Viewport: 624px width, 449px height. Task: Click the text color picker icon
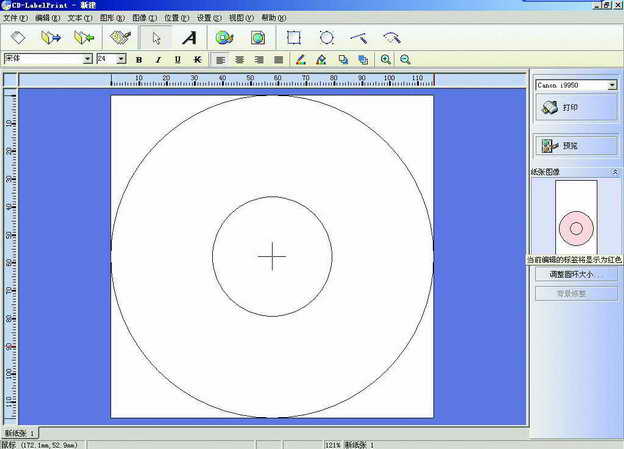click(302, 60)
